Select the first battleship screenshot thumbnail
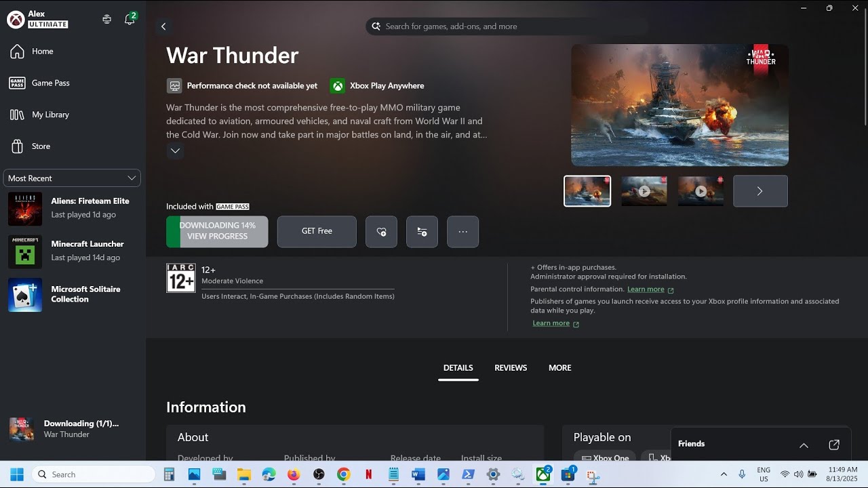868x488 pixels. click(587, 191)
